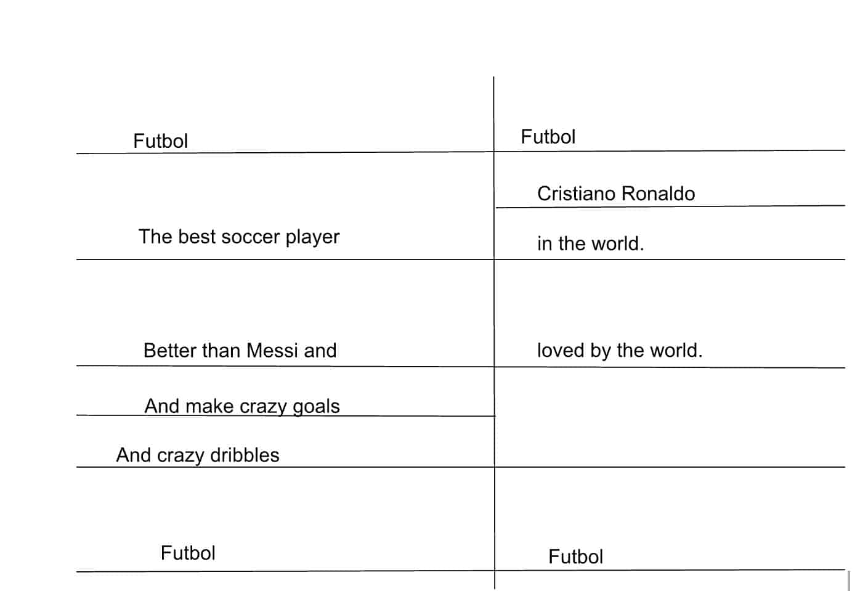Click the bottom-right 'Futbol' text

click(x=575, y=557)
